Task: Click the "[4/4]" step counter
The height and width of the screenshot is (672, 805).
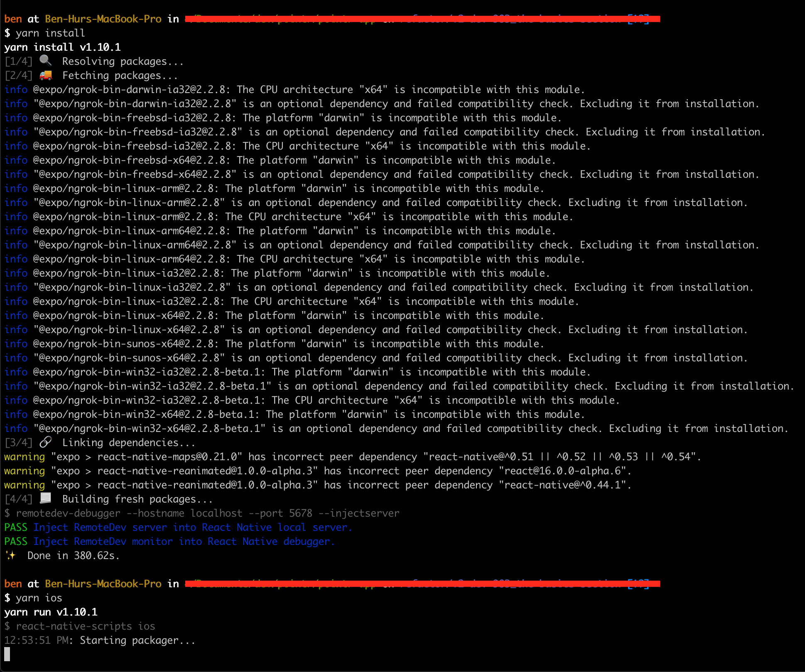Action: click(18, 499)
